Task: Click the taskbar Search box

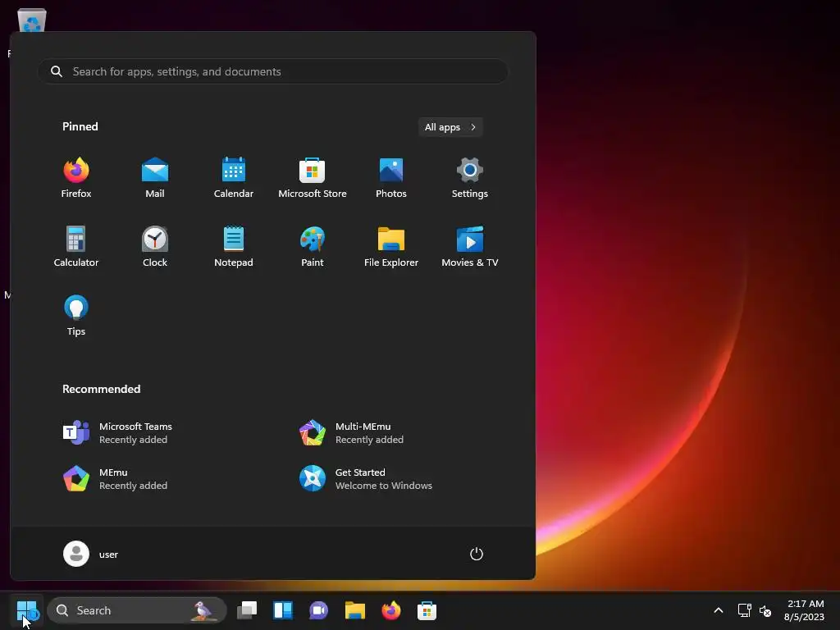Action: point(137,610)
